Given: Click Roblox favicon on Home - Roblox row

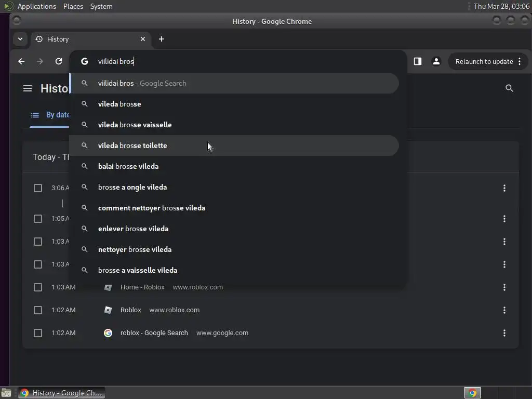Looking at the screenshot, I should point(108,287).
